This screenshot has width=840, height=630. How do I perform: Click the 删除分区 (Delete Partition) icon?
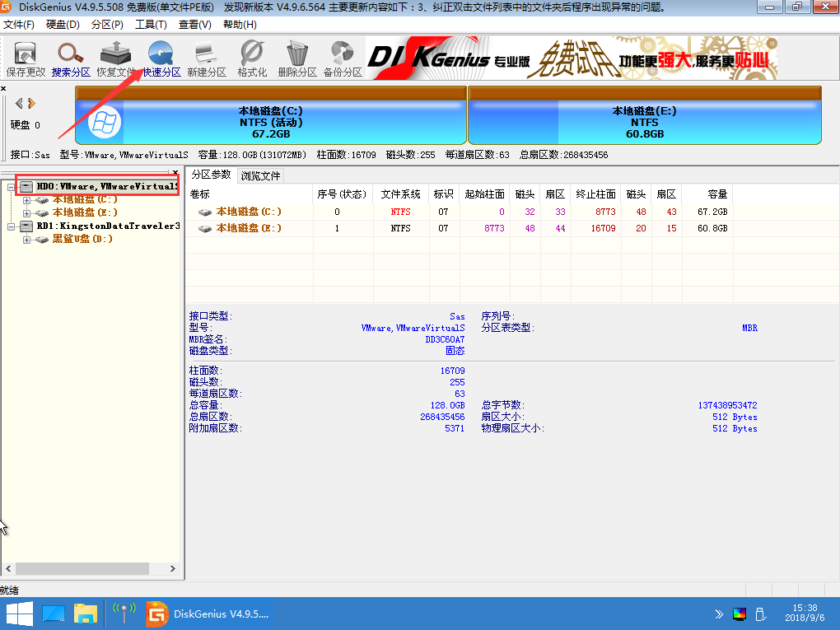coord(296,56)
